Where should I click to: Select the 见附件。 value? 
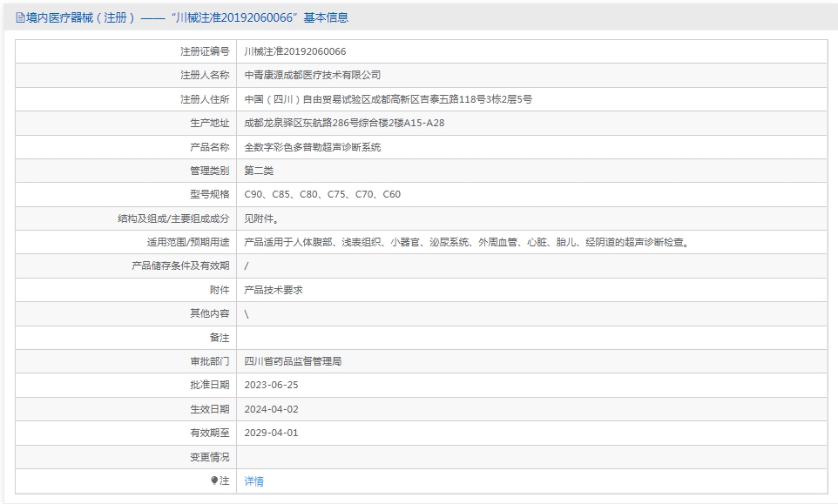261,218
